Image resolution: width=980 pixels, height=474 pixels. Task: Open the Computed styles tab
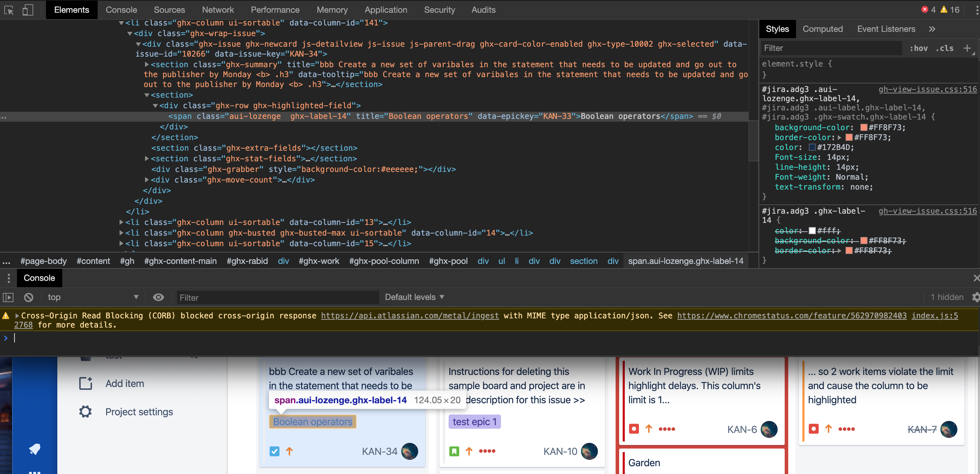(x=823, y=29)
